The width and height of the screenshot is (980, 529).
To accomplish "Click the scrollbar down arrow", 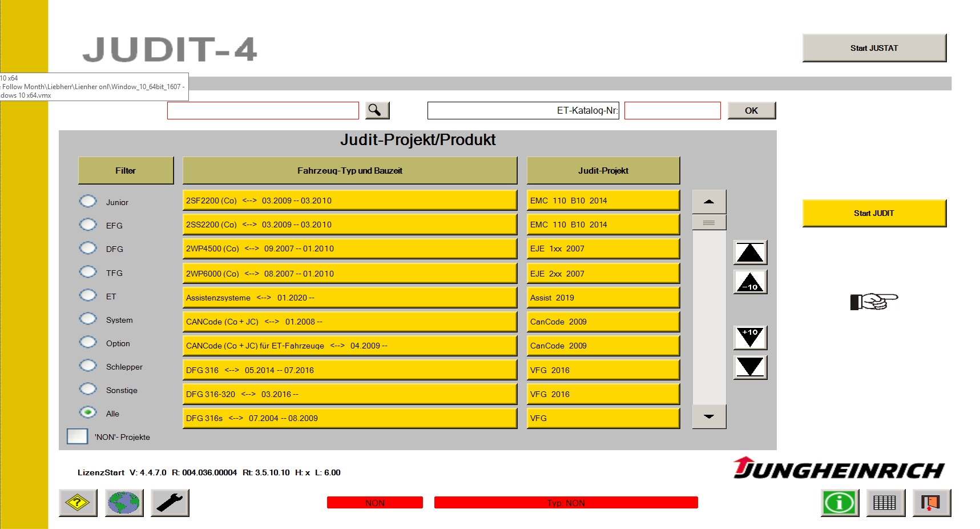I will [709, 416].
